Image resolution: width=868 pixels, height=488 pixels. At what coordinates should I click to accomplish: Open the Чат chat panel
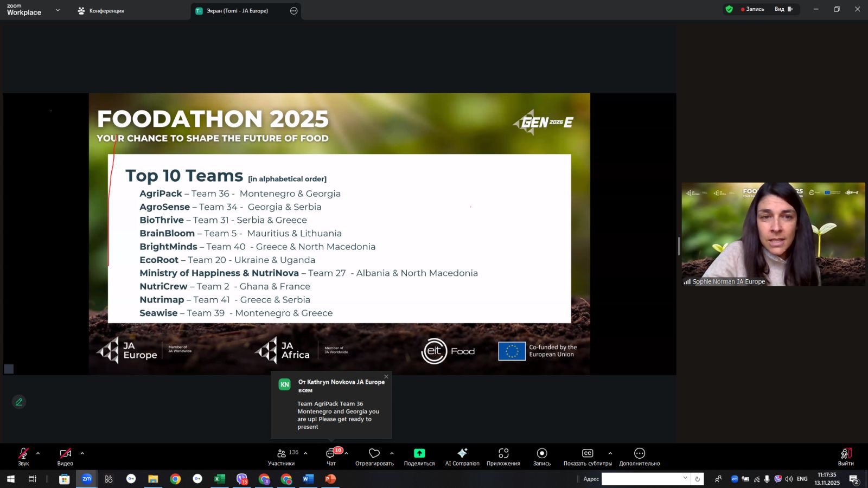(x=331, y=457)
